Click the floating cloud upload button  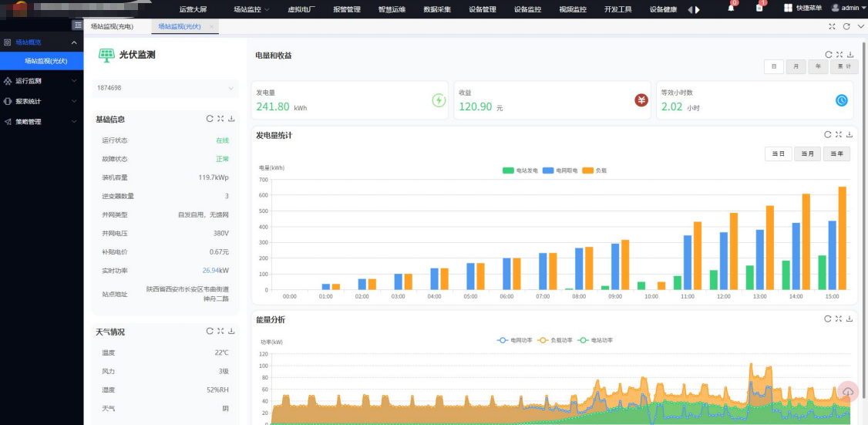pos(847,391)
